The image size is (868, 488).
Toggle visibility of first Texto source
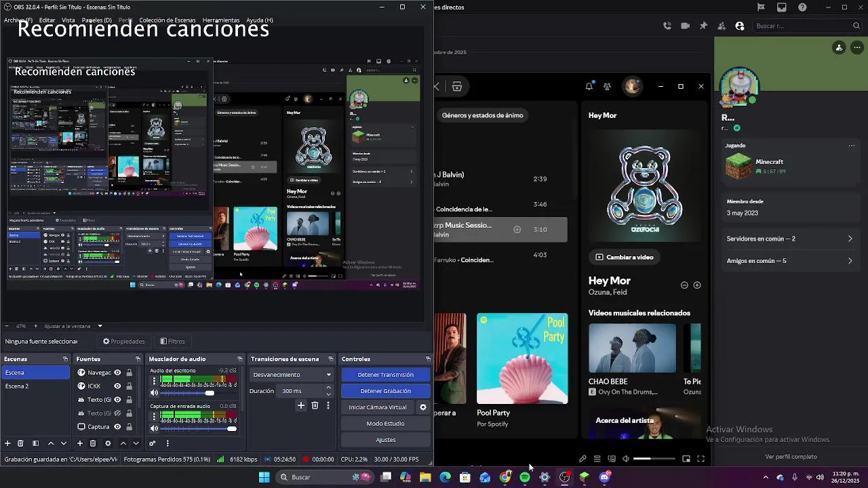click(x=117, y=400)
